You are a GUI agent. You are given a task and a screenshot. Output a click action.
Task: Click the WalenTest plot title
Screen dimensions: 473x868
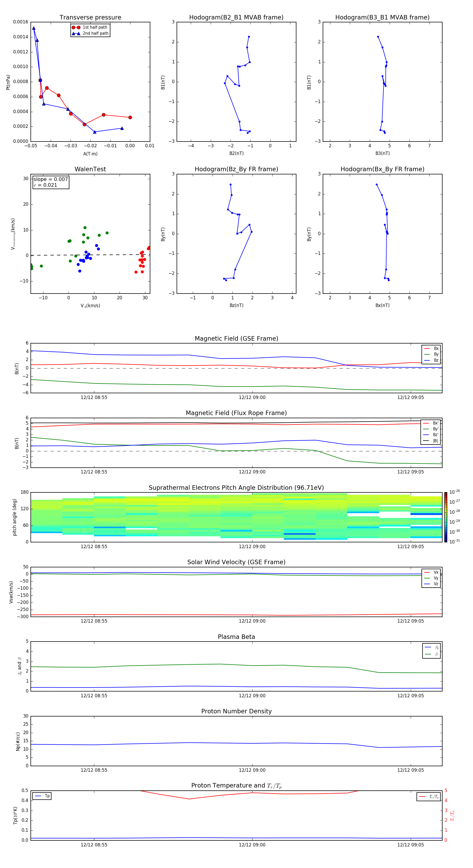pos(90,169)
